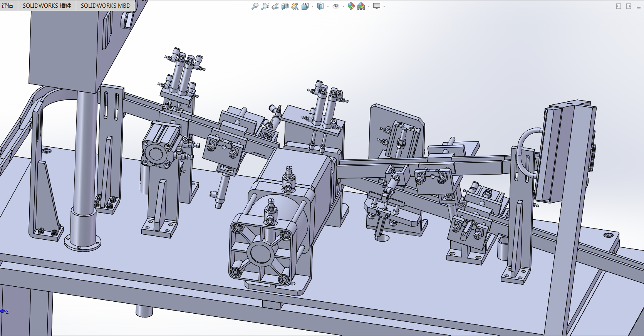
Task: Expand the View Orientation dropdown arrow
Action: (x=312, y=6)
